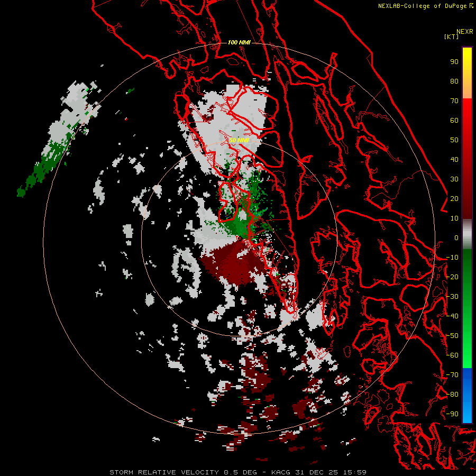The width and height of the screenshot is (476, 476).
Task: Click the NEXR label at top right
Action: 465,32
